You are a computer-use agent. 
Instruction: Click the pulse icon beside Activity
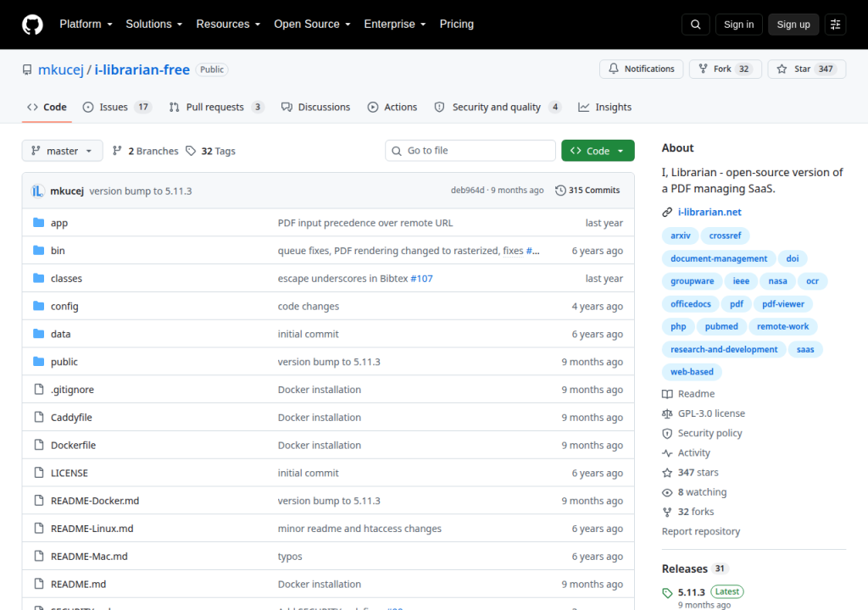[x=667, y=452]
